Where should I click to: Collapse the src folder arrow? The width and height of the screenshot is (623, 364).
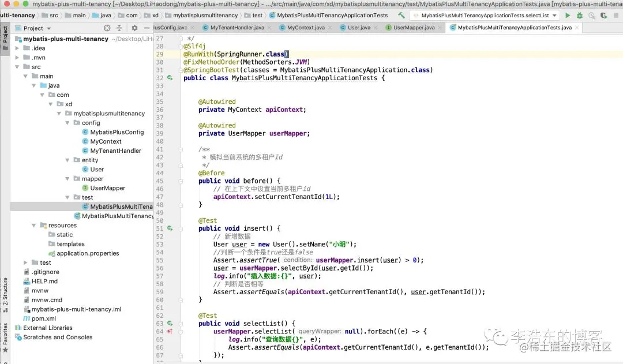17,67
